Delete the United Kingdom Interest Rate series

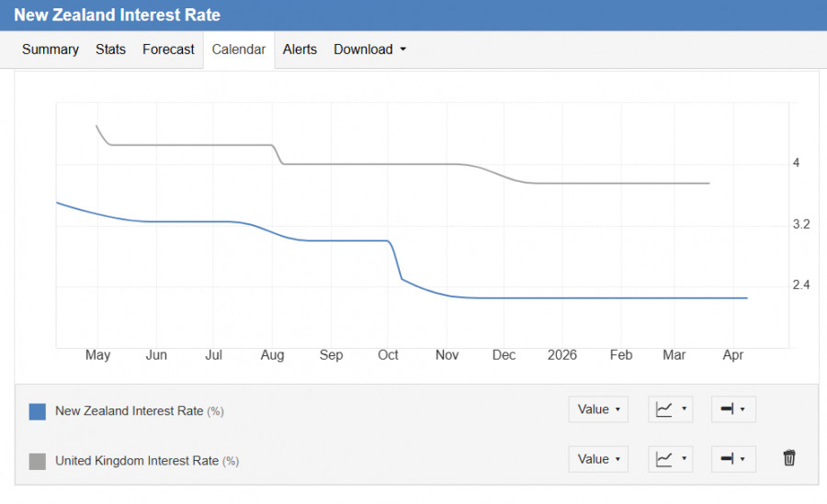pos(789,458)
